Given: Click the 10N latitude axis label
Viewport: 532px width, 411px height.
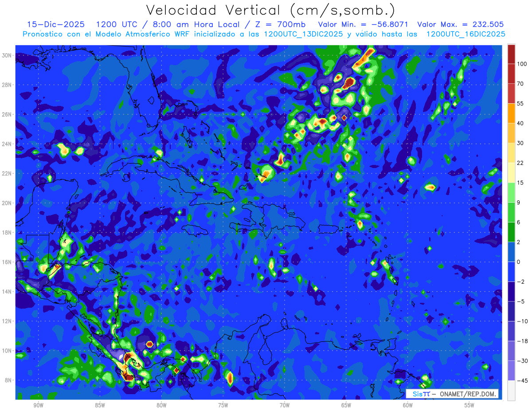Looking at the screenshot, I should click(x=7, y=351).
